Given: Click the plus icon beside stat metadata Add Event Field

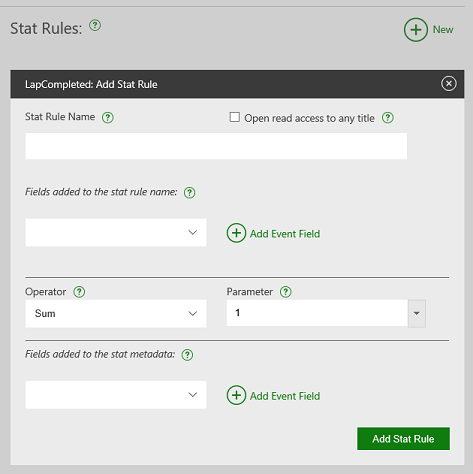Looking at the screenshot, I should click(236, 395).
